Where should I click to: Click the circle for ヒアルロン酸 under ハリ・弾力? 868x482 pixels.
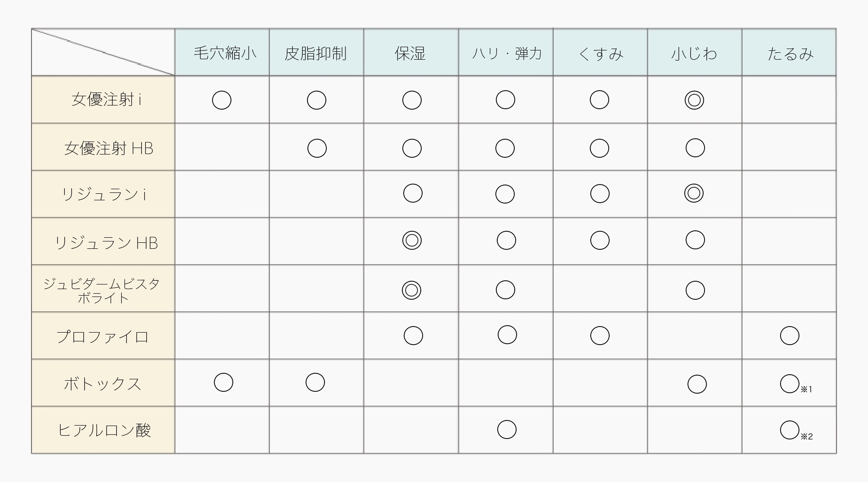coord(506,429)
